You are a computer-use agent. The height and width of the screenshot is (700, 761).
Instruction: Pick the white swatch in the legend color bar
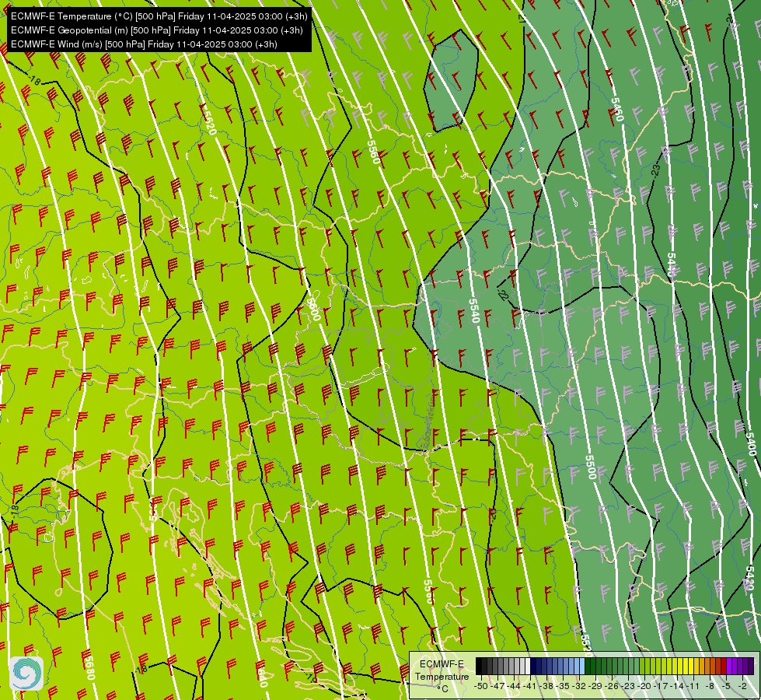click(x=528, y=666)
